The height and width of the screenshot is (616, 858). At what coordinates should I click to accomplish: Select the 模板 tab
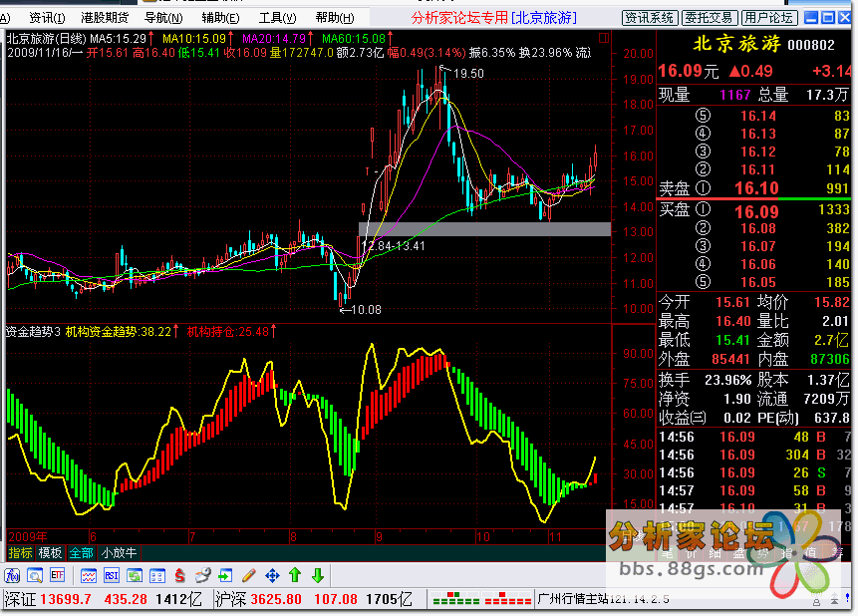50,553
